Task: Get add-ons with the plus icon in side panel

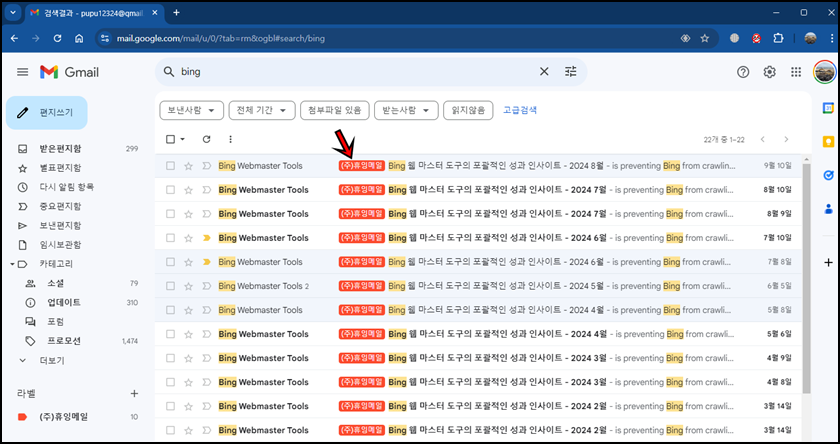Action: tap(828, 262)
